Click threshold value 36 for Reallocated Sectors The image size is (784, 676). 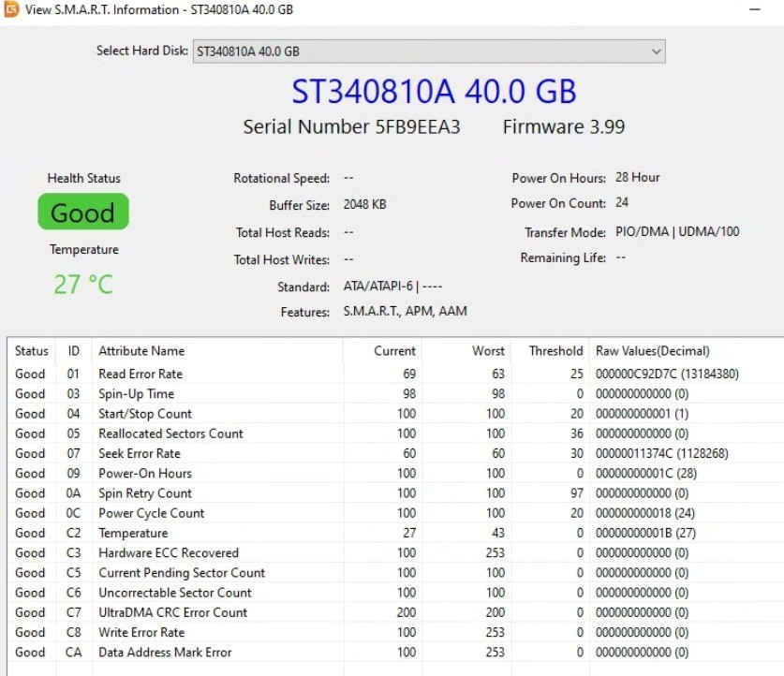[576, 434]
